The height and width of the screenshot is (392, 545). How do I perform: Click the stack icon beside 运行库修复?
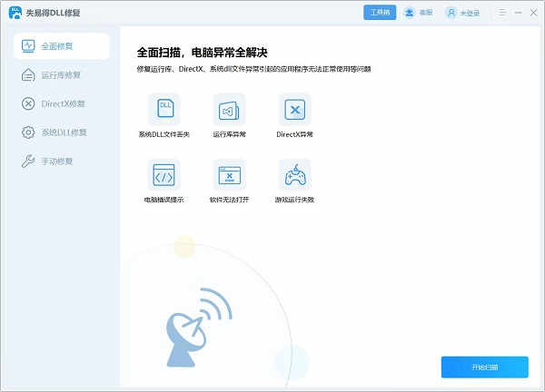[28, 75]
